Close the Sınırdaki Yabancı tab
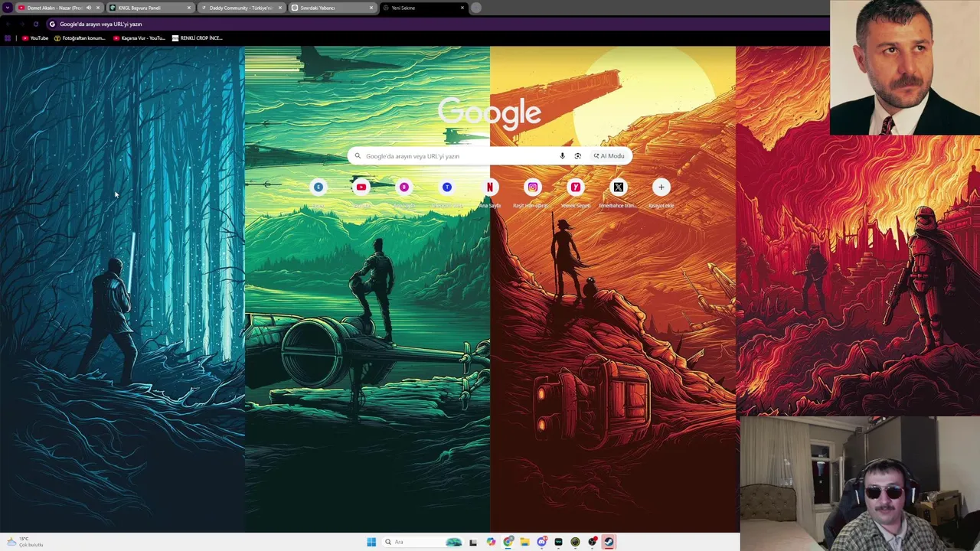 (371, 8)
